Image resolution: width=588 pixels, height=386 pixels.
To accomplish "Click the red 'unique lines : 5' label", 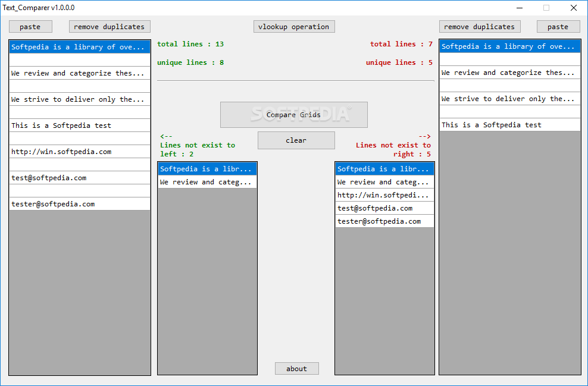I will pyautogui.click(x=399, y=62).
